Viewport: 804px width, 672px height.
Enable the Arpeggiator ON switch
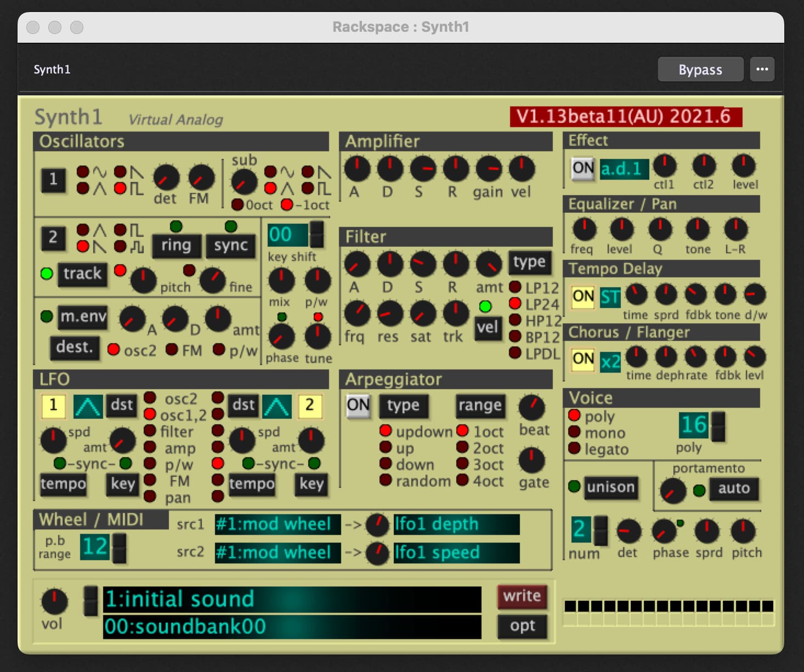click(358, 406)
